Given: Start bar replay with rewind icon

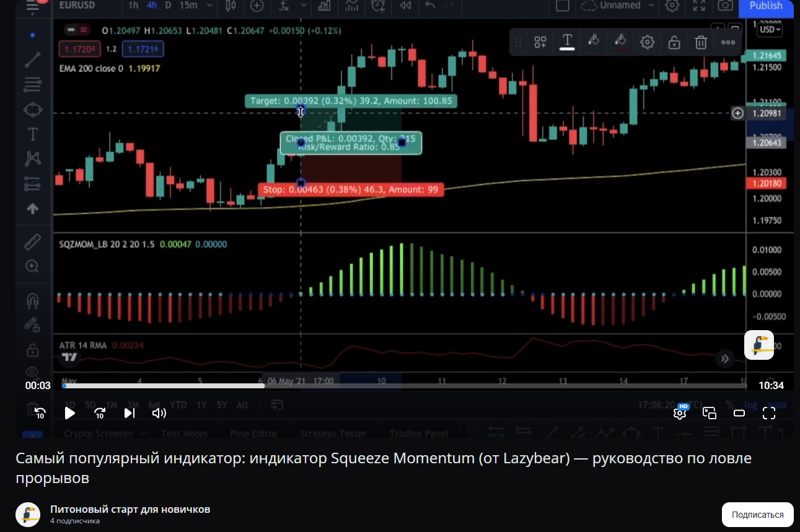Looking at the screenshot, I should point(405,6).
